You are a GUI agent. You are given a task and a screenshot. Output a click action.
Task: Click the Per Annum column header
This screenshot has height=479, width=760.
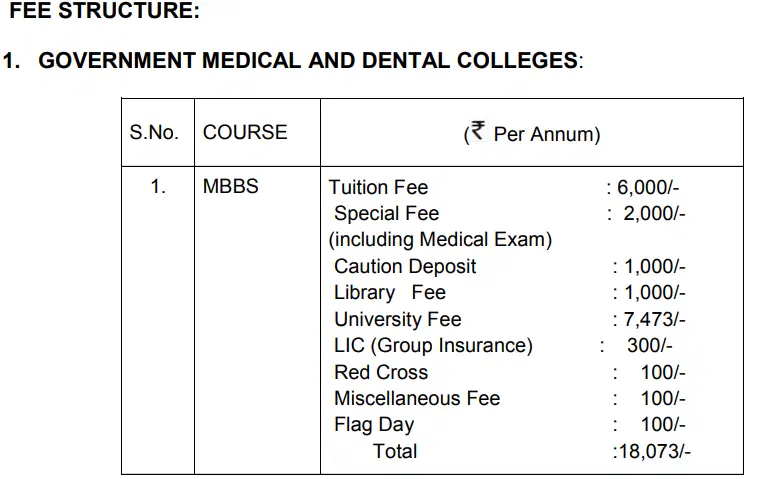click(x=546, y=133)
